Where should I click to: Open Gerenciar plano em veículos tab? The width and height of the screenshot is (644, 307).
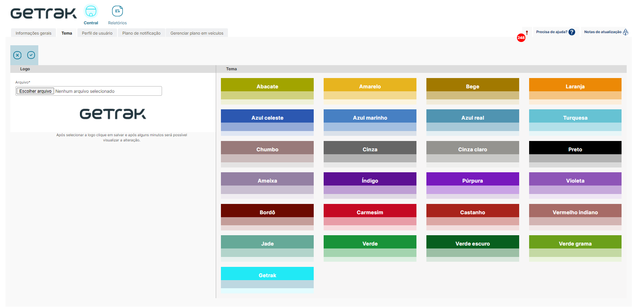tap(197, 33)
